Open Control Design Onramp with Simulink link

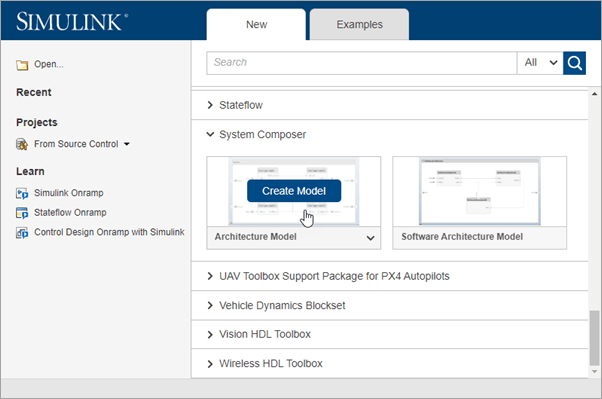pos(109,232)
